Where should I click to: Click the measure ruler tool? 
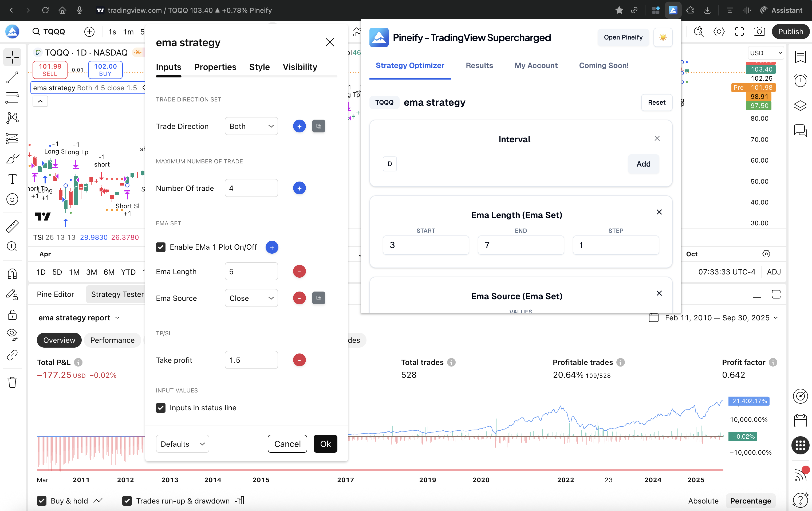coord(12,226)
